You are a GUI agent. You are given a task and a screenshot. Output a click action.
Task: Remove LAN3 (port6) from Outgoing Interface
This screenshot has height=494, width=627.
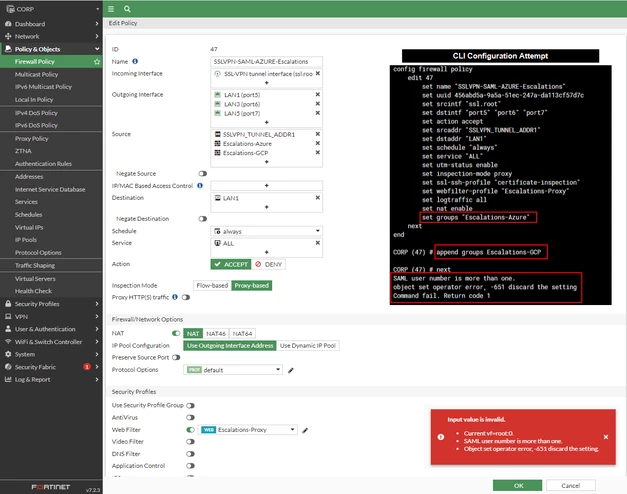[317, 104]
